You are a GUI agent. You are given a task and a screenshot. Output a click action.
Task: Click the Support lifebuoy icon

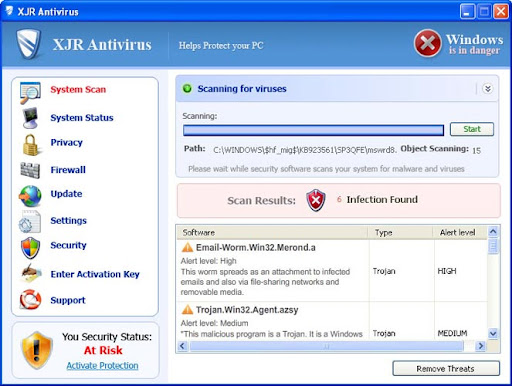[x=30, y=299]
